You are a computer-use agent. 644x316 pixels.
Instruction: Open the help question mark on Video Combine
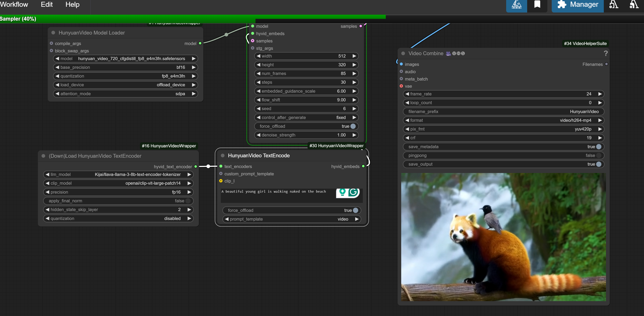[606, 53]
